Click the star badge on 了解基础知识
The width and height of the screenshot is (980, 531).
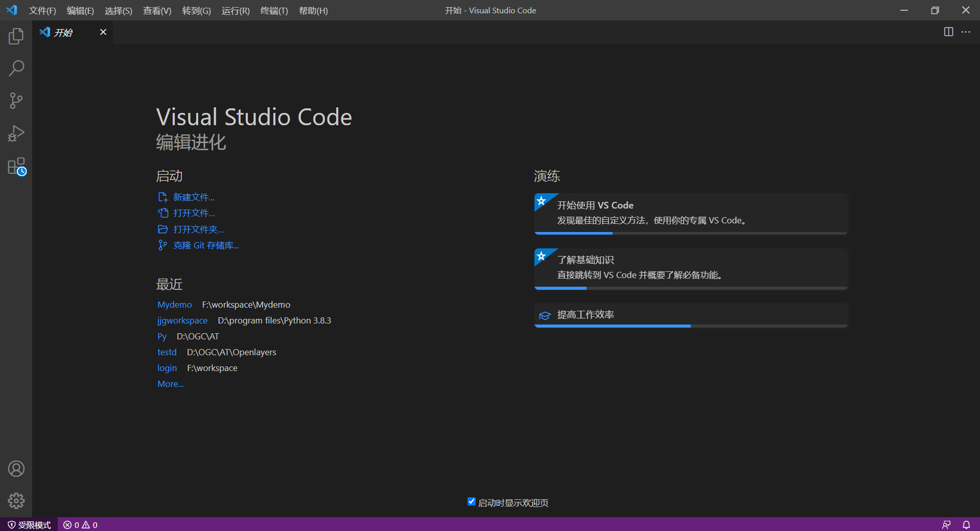[x=542, y=256]
